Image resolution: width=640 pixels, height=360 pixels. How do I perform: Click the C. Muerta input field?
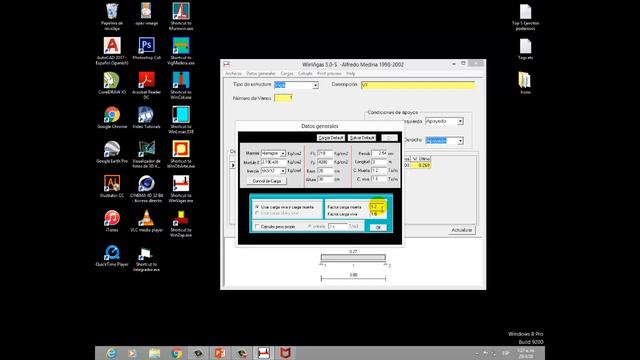tap(379, 170)
